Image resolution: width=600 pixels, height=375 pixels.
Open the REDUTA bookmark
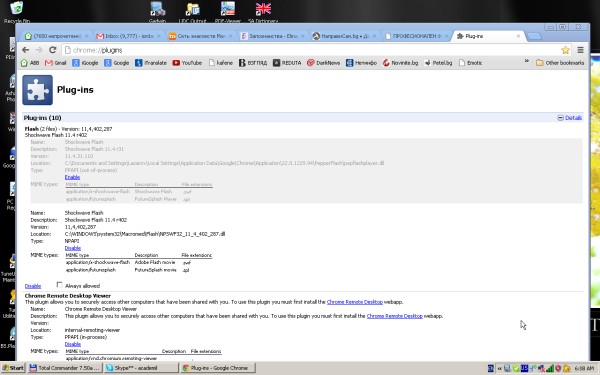click(287, 63)
